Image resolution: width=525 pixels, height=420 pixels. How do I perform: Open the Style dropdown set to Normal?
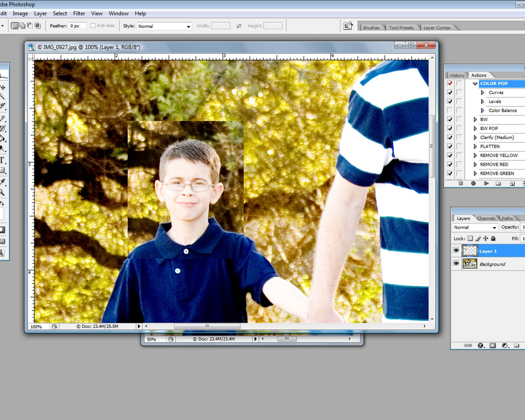164,26
